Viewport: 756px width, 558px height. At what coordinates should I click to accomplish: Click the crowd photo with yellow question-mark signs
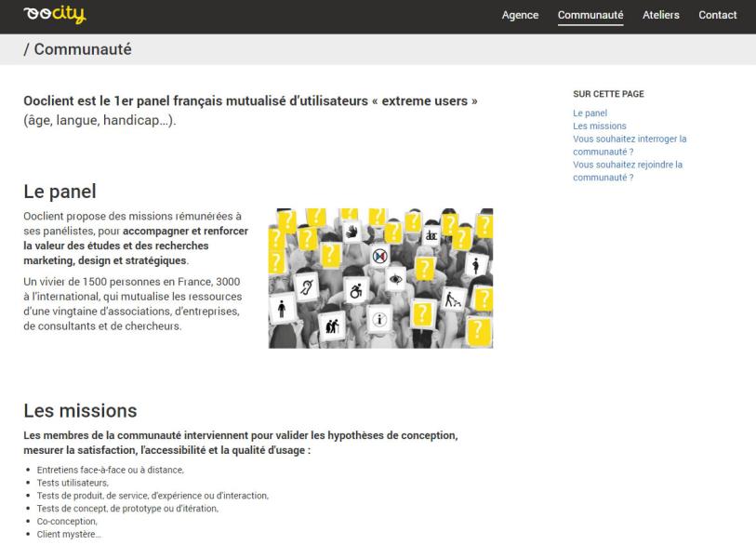pyautogui.click(x=380, y=278)
